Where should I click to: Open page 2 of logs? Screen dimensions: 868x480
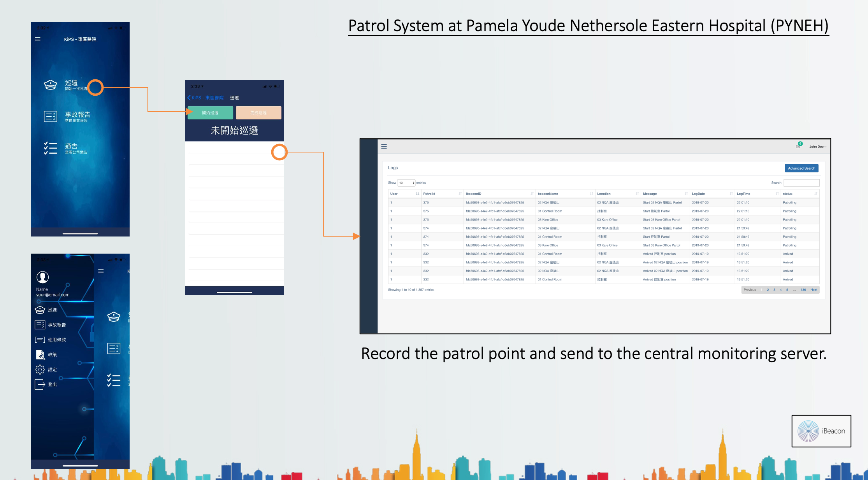pos(768,290)
